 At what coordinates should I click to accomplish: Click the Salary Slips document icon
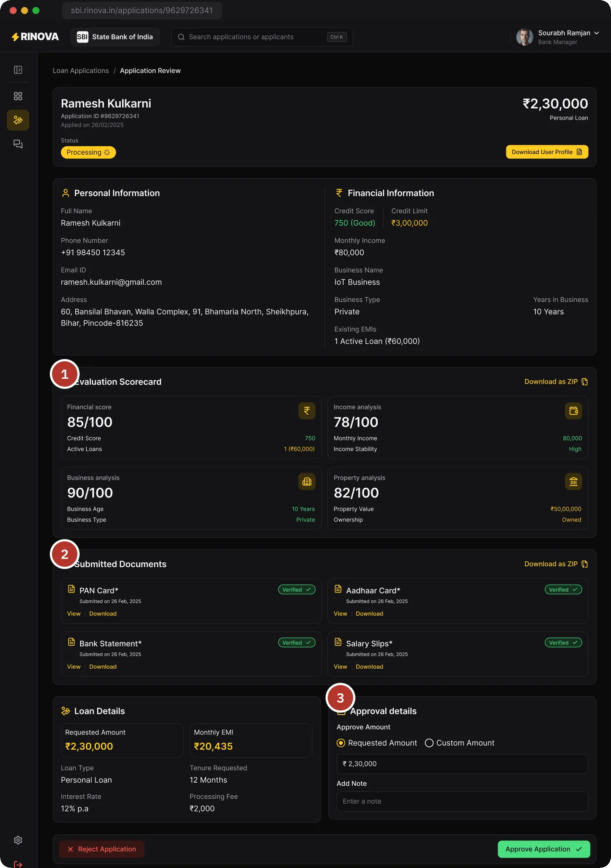click(338, 642)
